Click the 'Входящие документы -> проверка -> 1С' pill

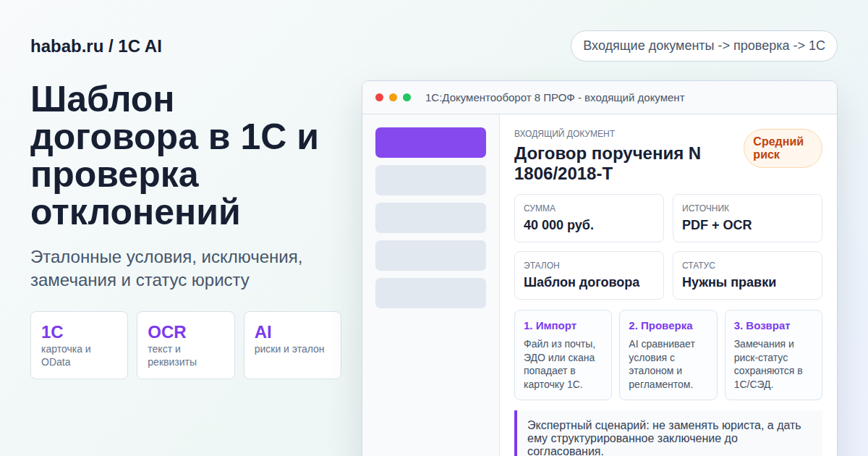[x=704, y=46]
